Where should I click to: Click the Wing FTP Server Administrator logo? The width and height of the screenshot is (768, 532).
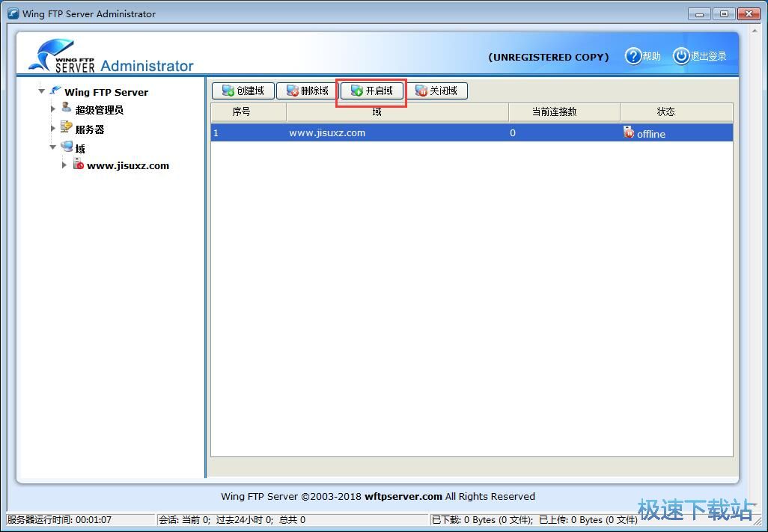click(x=112, y=56)
